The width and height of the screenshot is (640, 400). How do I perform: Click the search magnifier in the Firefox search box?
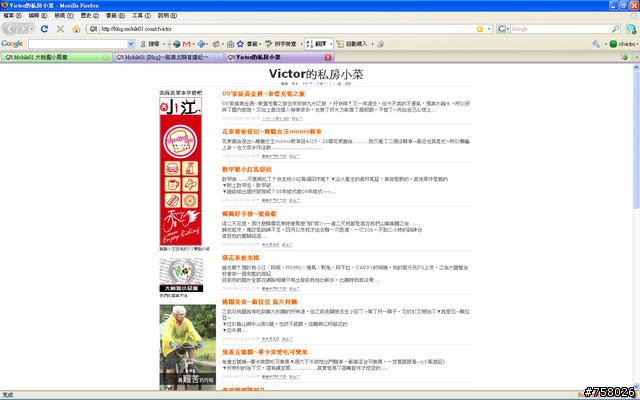pos(616,29)
